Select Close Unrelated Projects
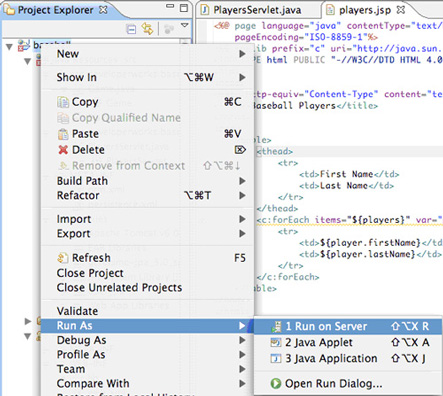The height and width of the screenshot is (396, 443). pyautogui.click(x=147, y=287)
